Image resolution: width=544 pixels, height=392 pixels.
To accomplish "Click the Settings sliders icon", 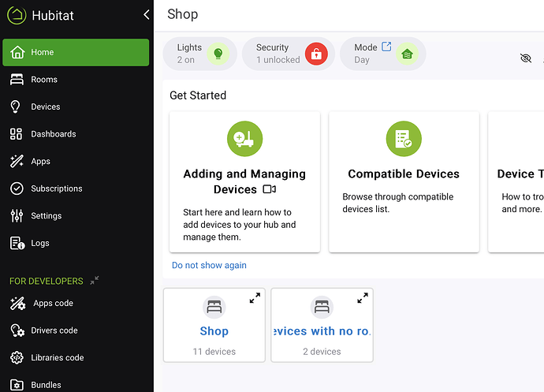I will (x=17, y=215).
